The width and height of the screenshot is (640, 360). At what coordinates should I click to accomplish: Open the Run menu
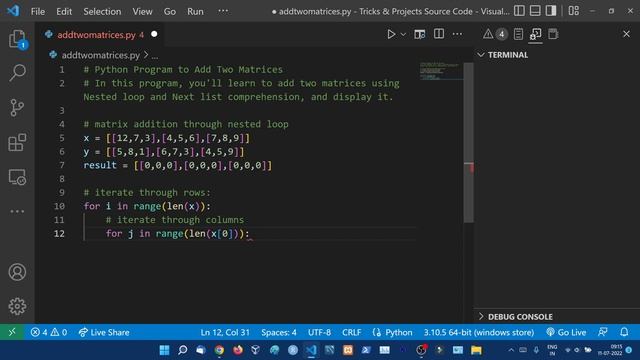[195, 11]
